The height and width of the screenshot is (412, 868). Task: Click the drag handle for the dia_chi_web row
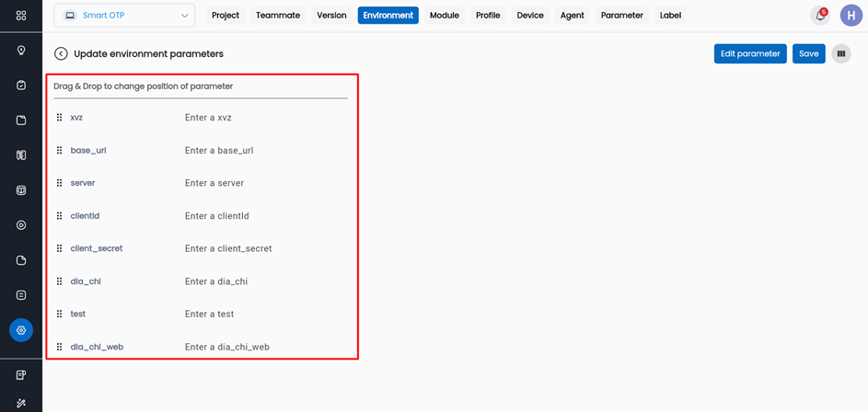pos(60,347)
